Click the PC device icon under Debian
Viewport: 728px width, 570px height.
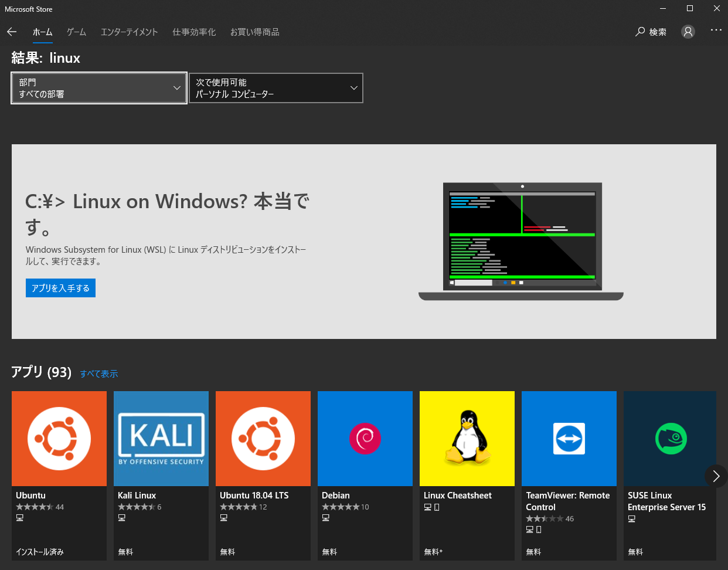[x=325, y=518]
